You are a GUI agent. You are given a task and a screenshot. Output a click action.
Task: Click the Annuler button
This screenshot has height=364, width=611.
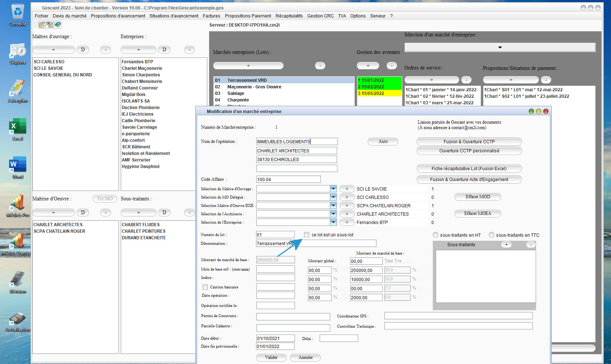coord(305,357)
